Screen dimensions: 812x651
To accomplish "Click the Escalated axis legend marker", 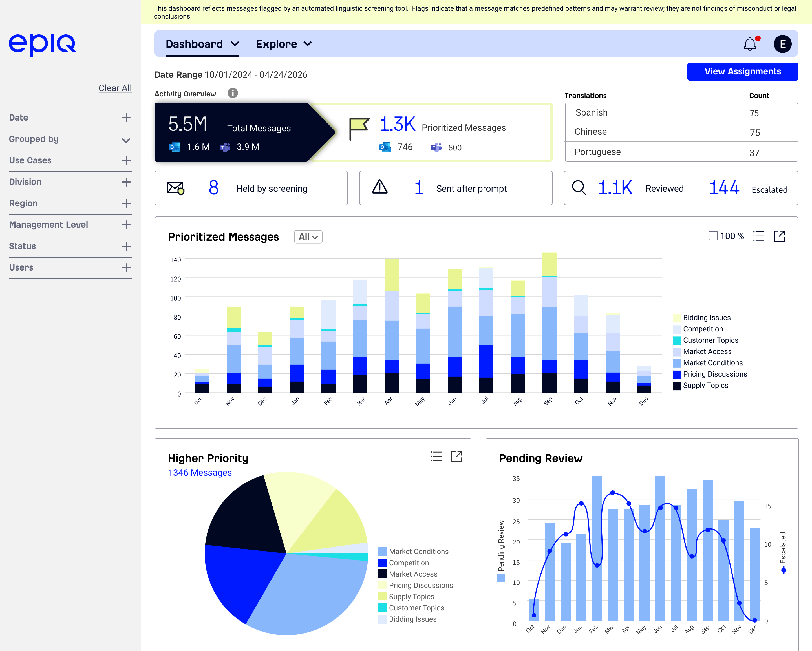I will (783, 570).
